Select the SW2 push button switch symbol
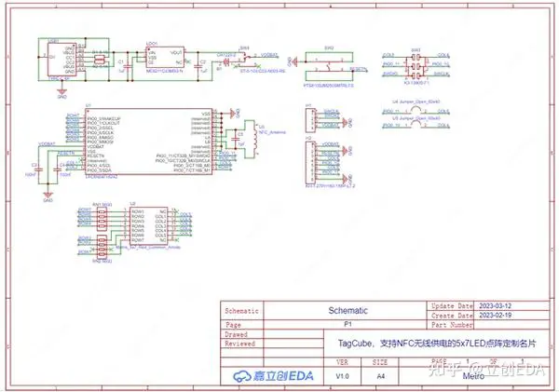The height and width of the screenshot is (392, 559). point(329,67)
